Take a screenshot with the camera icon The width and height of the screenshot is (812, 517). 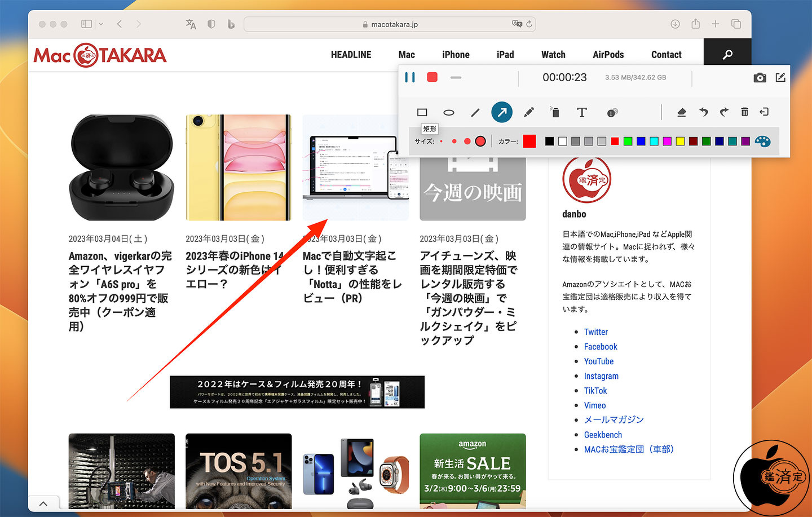point(760,78)
